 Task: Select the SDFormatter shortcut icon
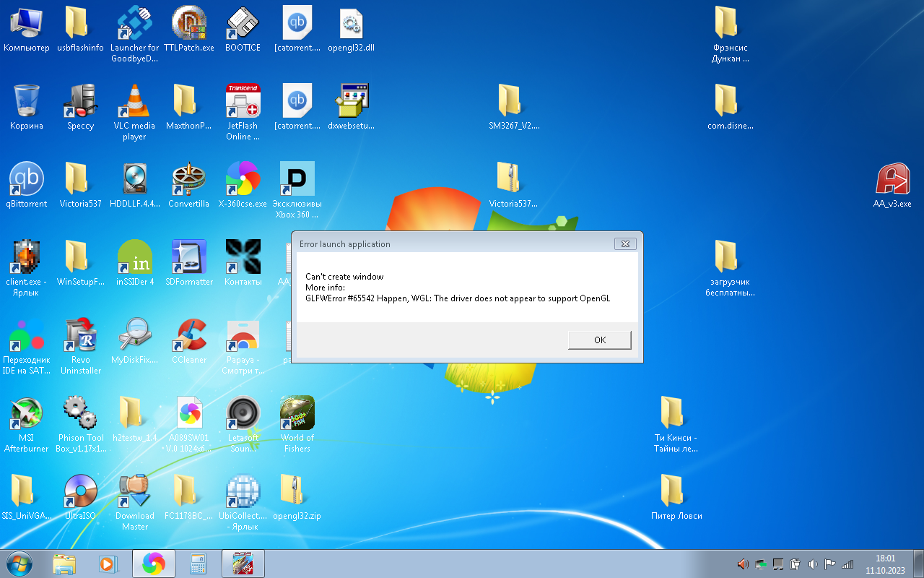(x=189, y=264)
